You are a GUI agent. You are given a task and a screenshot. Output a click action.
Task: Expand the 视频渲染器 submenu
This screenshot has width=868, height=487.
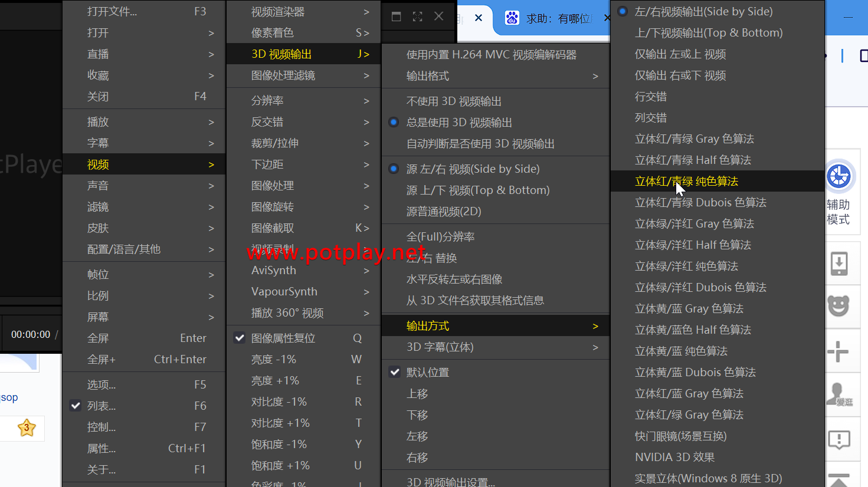[x=303, y=12]
